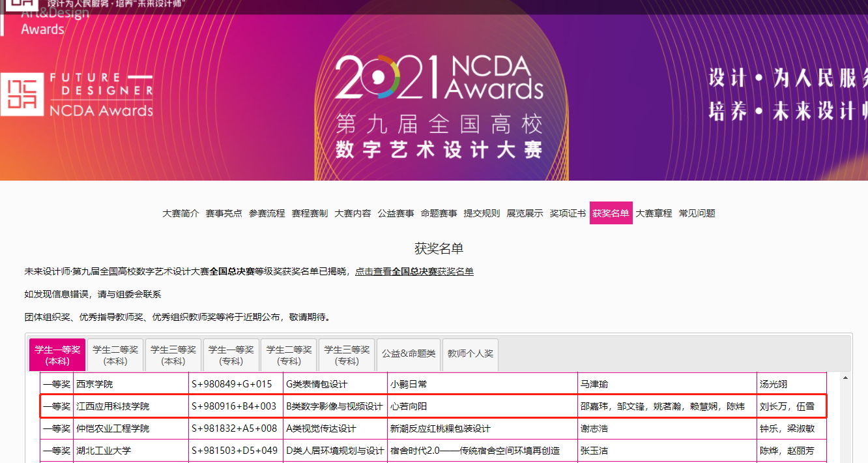Open the 大赛简介 navigation item

(x=181, y=213)
